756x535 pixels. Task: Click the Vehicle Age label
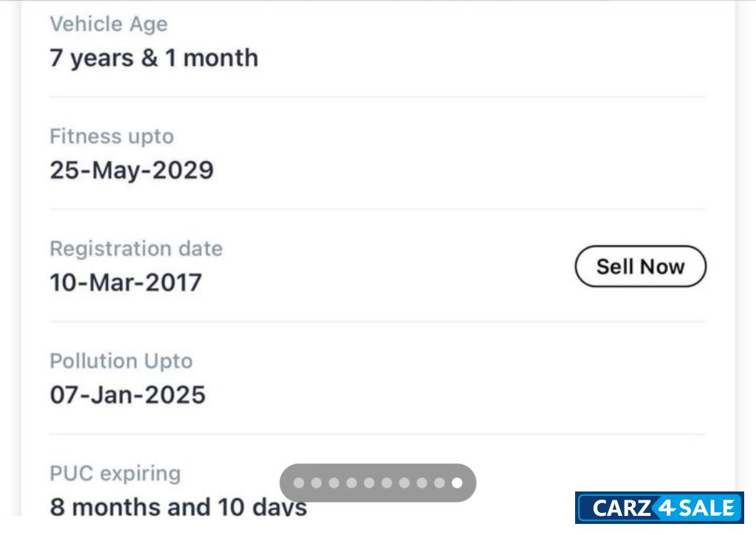pyautogui.click(x=109, y=24)
